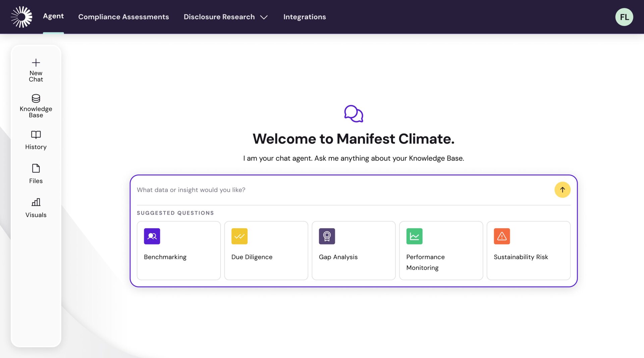Click the chat input field

(x=302, y=190)
